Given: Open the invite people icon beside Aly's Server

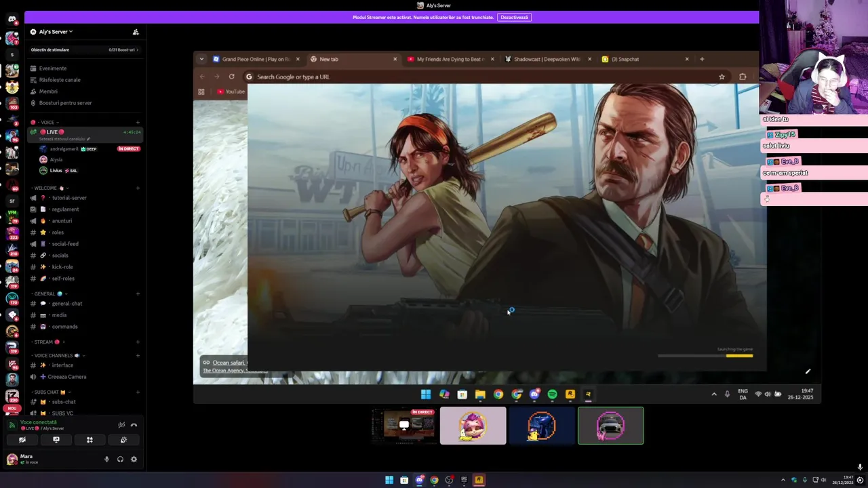Looking at the screenshot, I should tap(136, 32).
